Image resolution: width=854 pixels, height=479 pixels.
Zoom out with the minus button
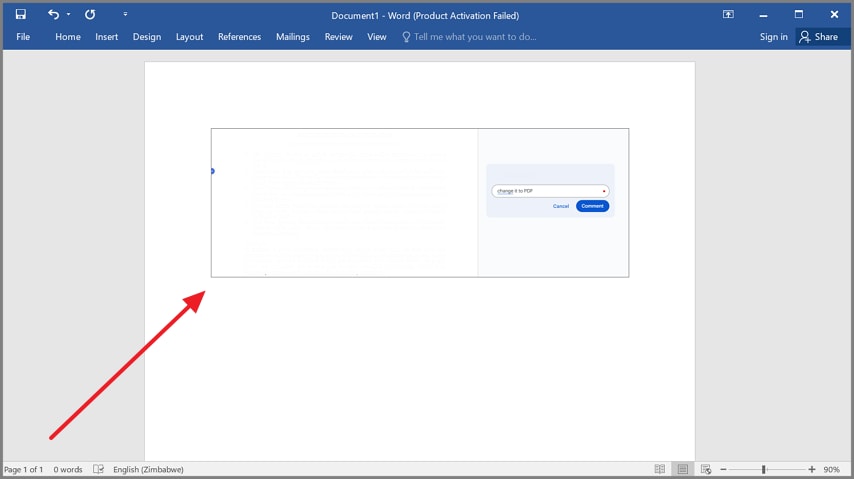(x=723, y=469)
